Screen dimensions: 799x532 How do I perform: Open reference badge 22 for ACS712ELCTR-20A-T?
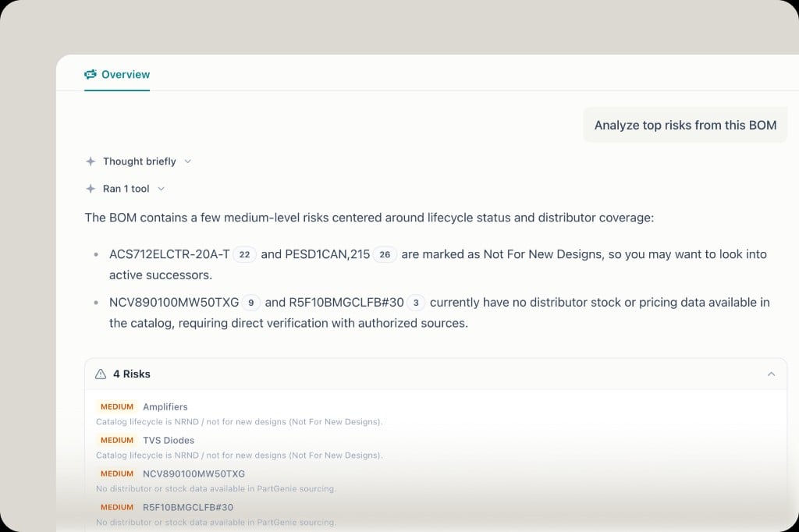[x=244, y=254]
